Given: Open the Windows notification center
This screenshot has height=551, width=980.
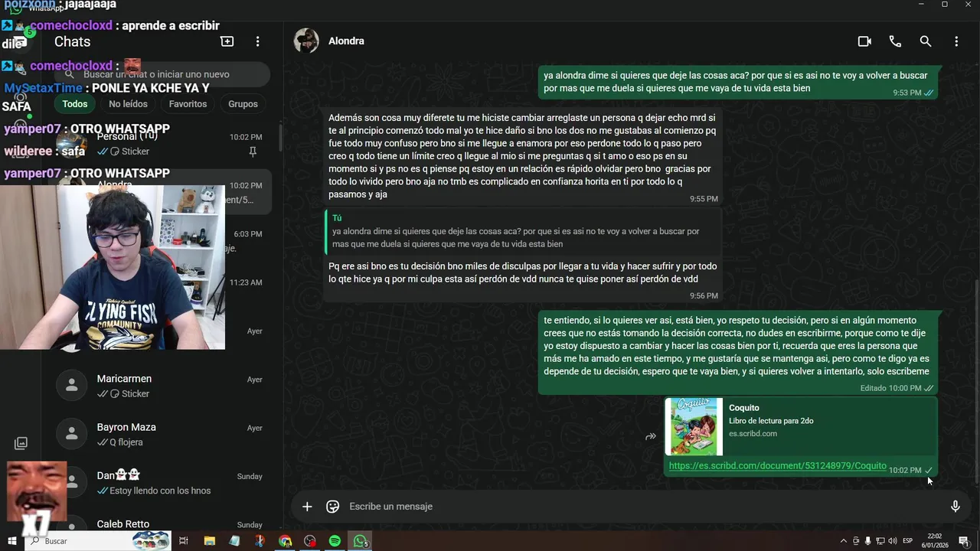Looking at the screenshot, I should pos(964,541).
